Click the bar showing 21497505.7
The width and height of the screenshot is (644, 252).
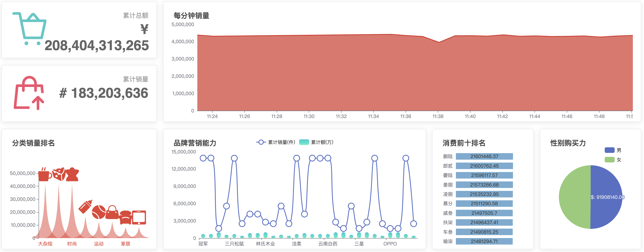484,213
